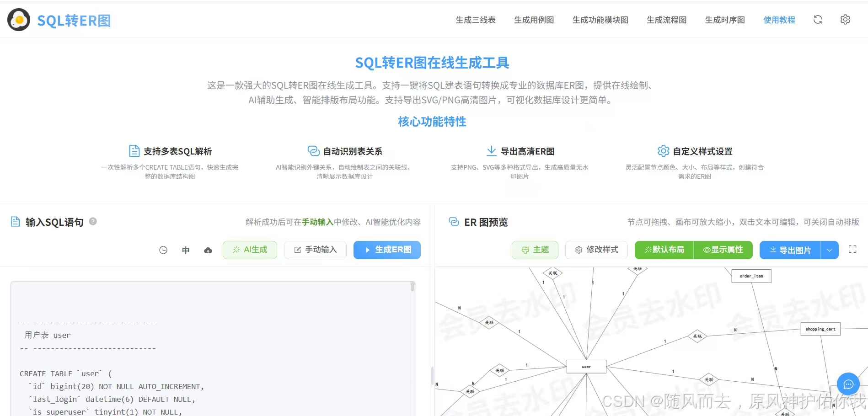This screenshot has height=416, width=868.
Task: Click the document icon beside 支持多表SQL解析
Action: coord(134,151)
